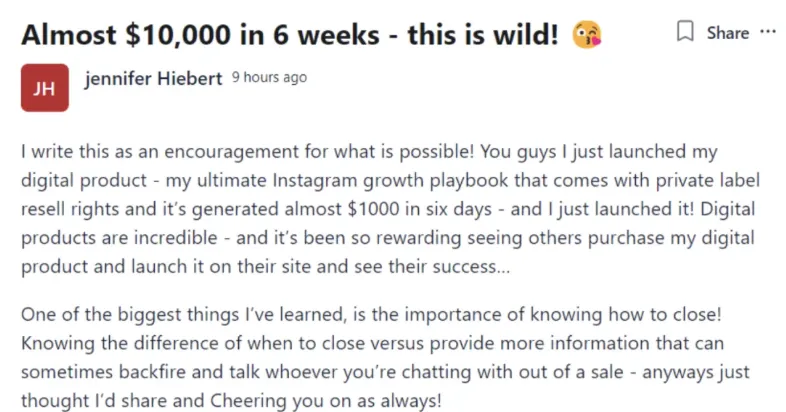Click the line beginning 'products are incredible'

387,238
